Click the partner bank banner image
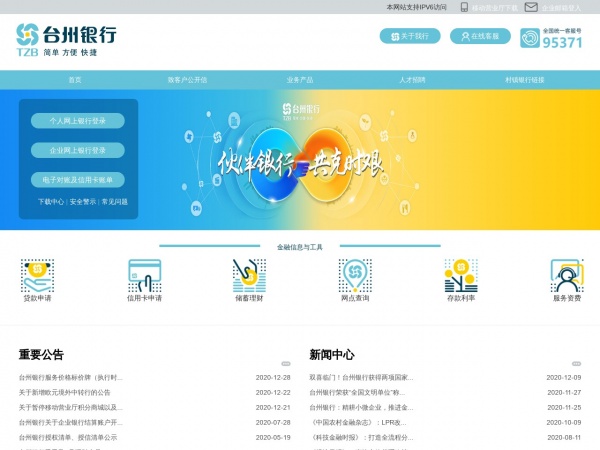 pos(300,160)
